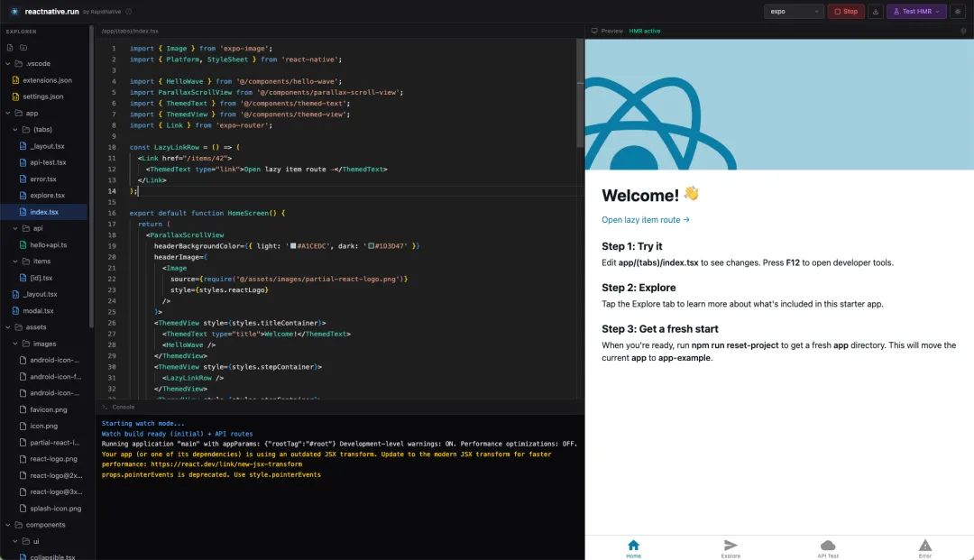Tap the cloud API Test tab icon

pyautogui.click(x=828, y=546)
